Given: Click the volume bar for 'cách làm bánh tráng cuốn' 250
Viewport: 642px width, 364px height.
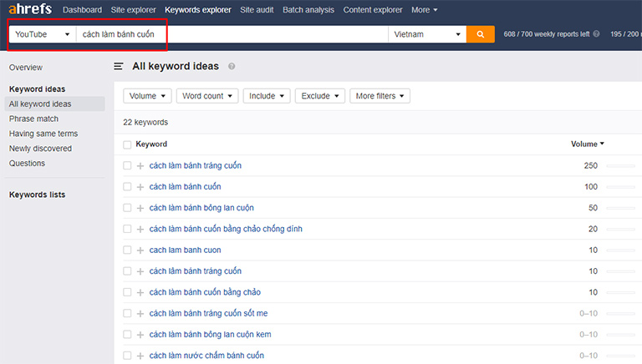Looking at the screenshot, I should tap(621, 165).
